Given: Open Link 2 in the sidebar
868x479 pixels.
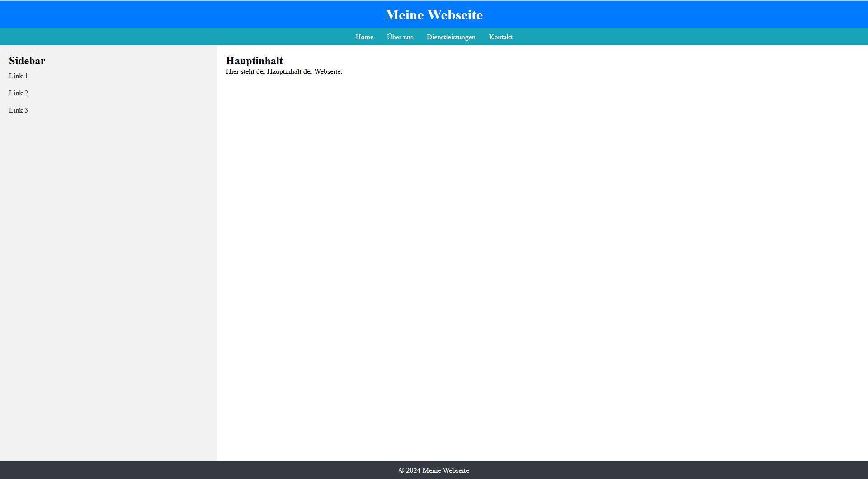Looking at the screenshot, I should [19, 93].
